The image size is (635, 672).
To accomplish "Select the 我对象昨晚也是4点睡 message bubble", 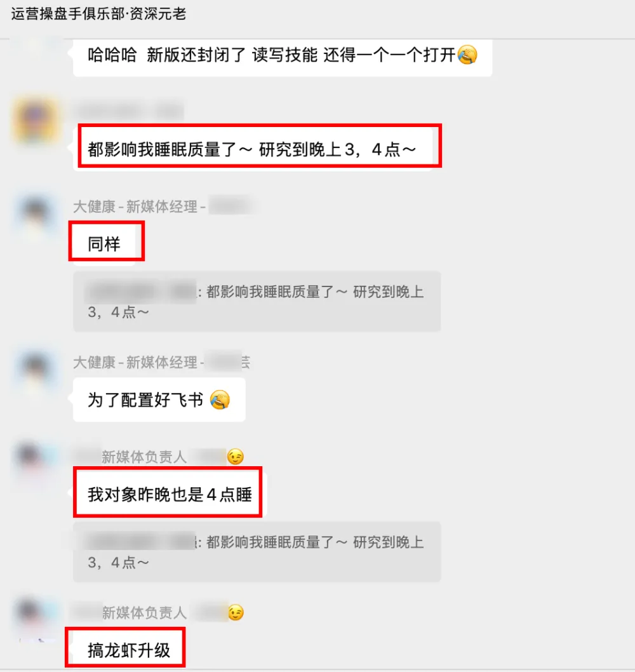I will pyautogui.click(x=170, y=494).
